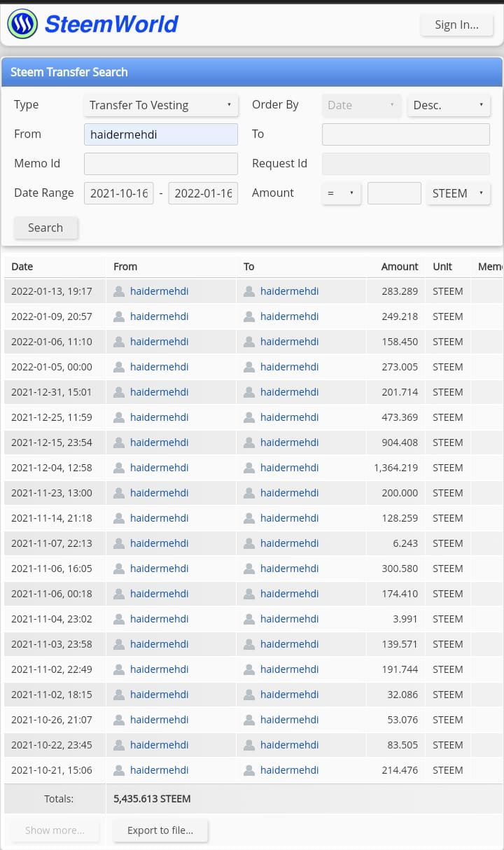The width and height of the screenshot is (504, 850).
Task: Click amount cell 1,364.219
Action: [x=396, y=468]
